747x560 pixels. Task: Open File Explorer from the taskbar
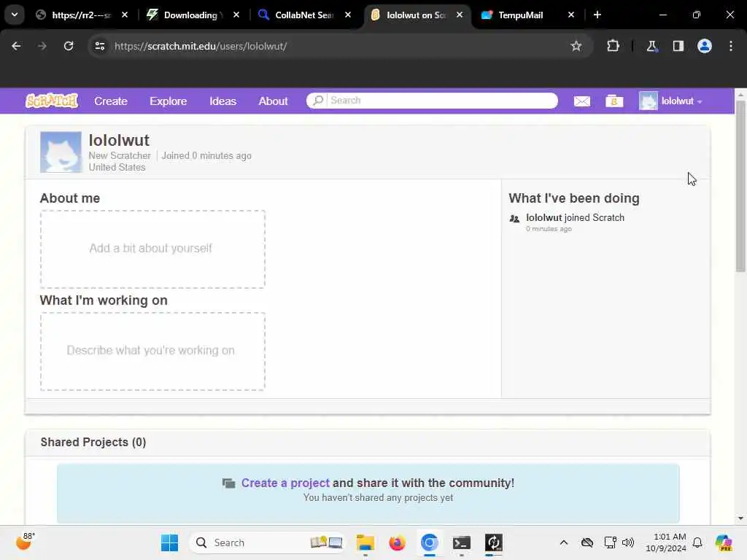tap(365, 542)
